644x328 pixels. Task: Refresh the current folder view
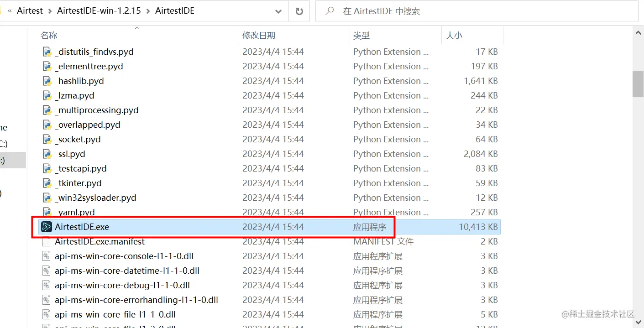(299, 11)
